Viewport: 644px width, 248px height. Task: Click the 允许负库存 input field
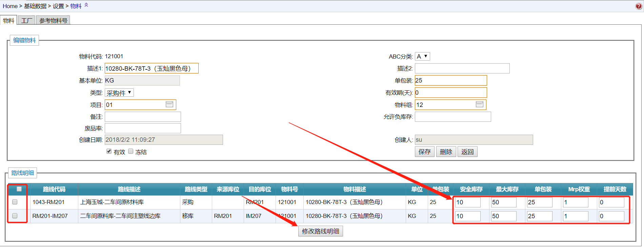[x=453, y=117]
